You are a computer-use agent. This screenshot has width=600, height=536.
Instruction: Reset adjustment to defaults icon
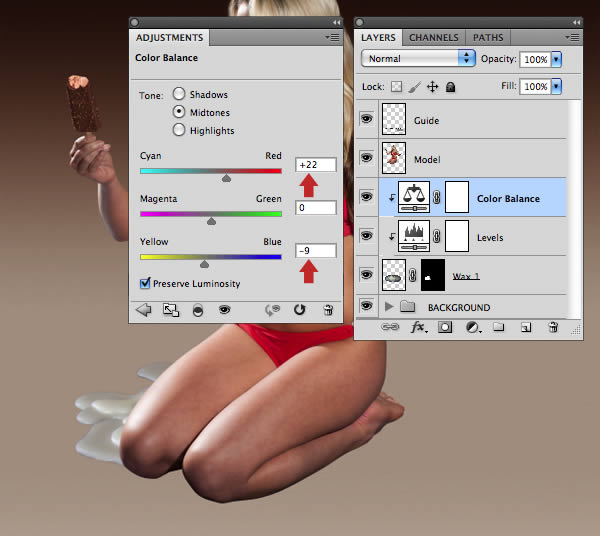click(x=300, y=310)
